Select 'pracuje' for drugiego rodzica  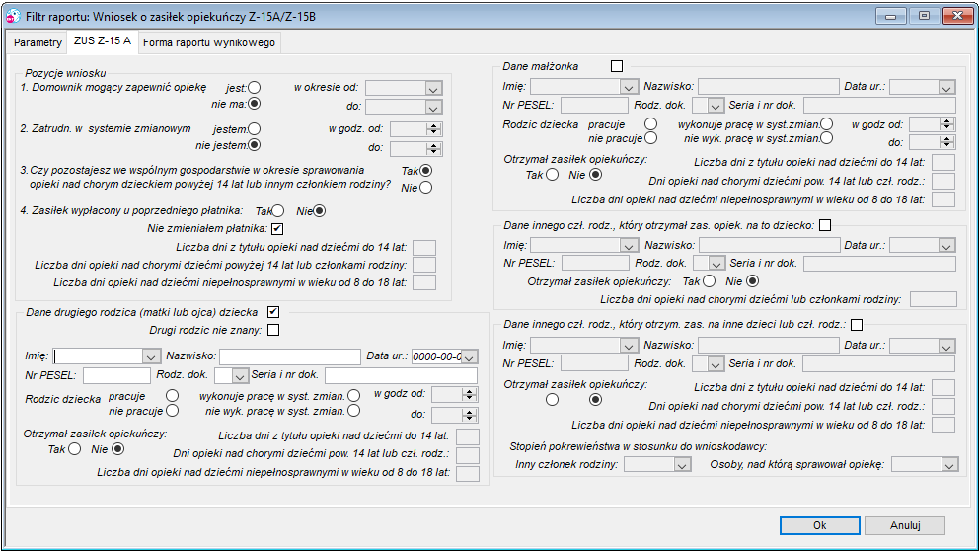point(172,395)
